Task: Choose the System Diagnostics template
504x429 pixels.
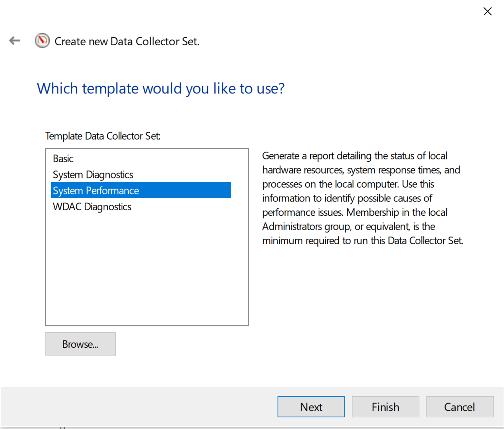Action: pos(93,175)
